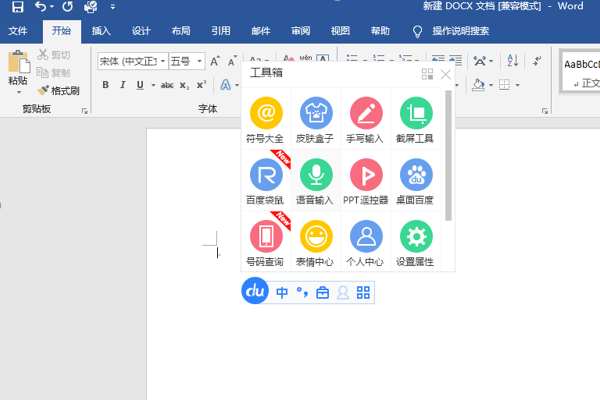The width and height of the screenshot is (600, 400).
Task: Click the 剪切 cut button
Action: point(54,55)
